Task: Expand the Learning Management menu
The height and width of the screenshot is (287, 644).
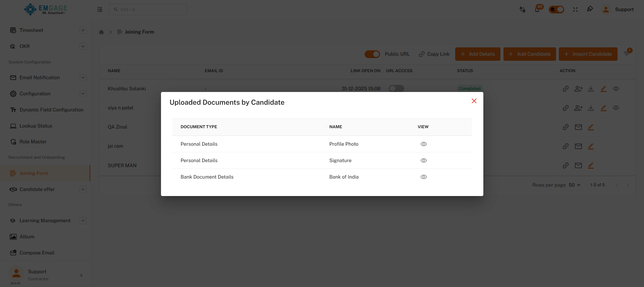Action: click(83, 221)
